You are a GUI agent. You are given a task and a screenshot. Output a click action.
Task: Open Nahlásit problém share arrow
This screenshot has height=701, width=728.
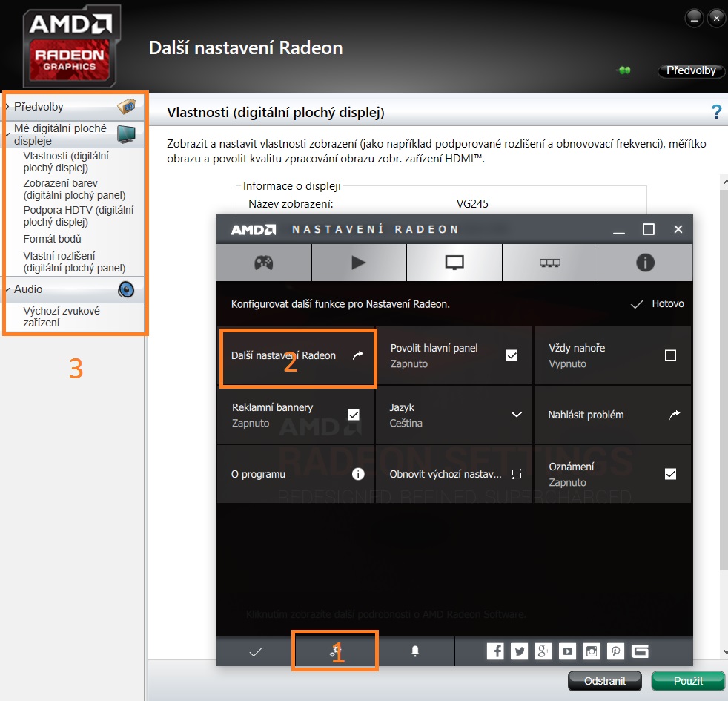click(675, 415)
